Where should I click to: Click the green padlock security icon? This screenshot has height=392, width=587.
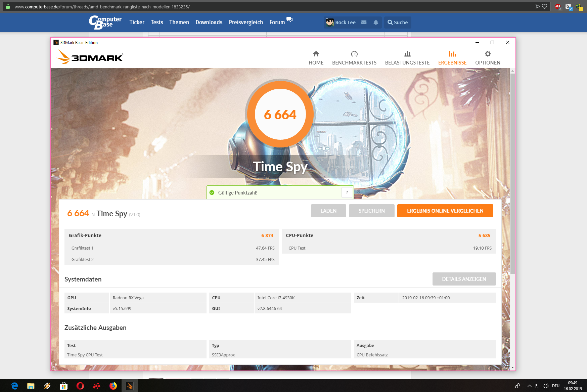[x=8, y=6]
